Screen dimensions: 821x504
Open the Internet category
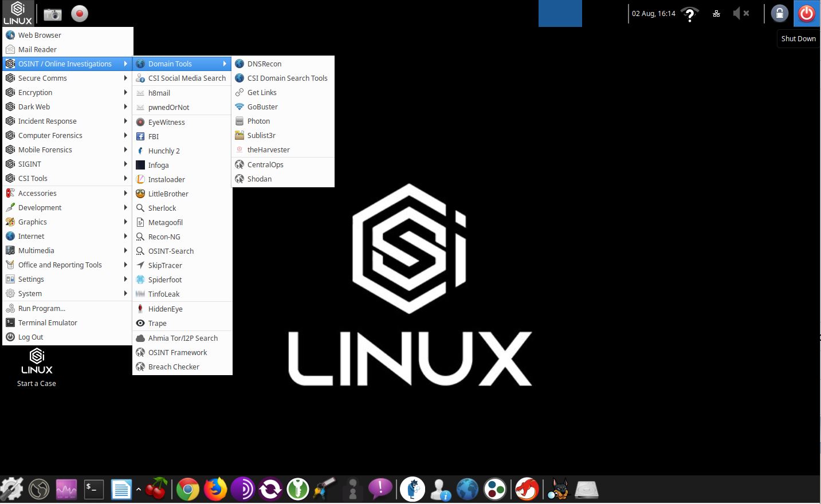(68, 236)
